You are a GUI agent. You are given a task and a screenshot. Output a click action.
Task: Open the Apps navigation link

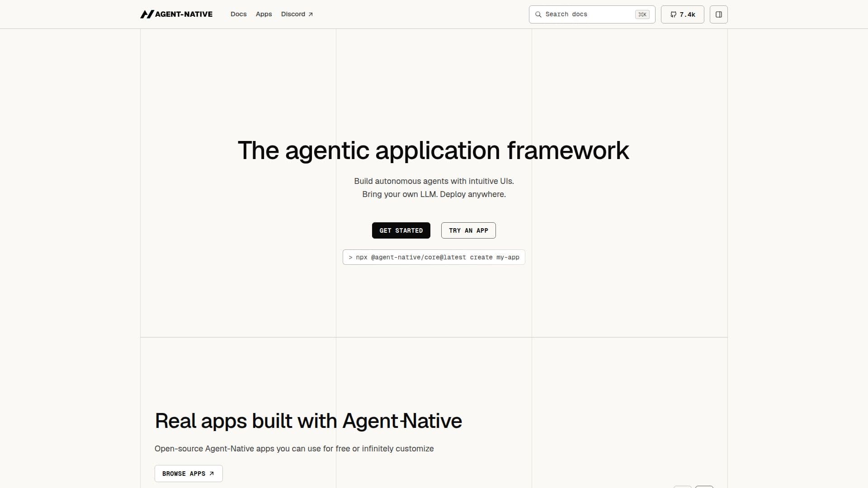pos(264,14)
